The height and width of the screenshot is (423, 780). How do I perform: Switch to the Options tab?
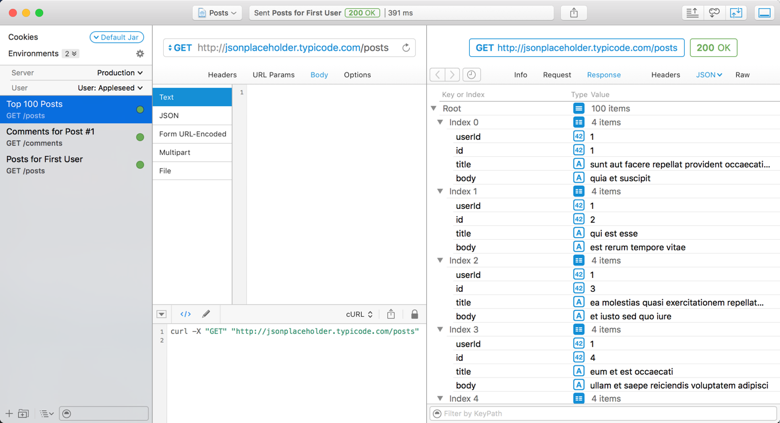point(357,75)
